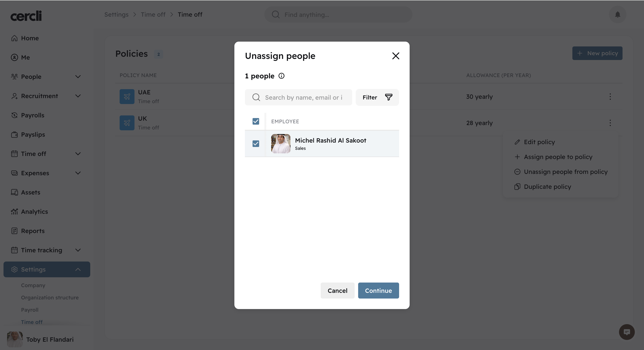The image size is (644, 350).
Task: Uncheck Michel Rashid Al Sakoot checkbox
Action: pos(256,143)
